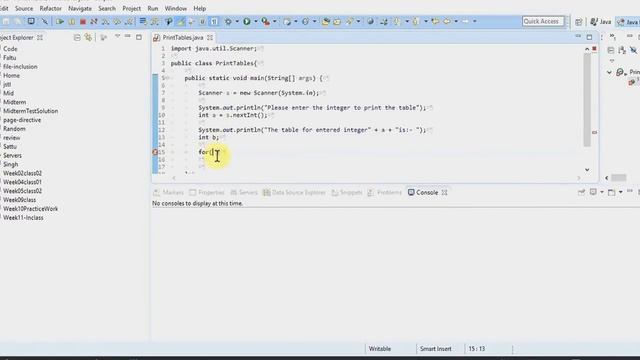This screenshot has height=360, width=640.
Task: Click the red Terminate icon in toolbar
Action: point(83,21)
